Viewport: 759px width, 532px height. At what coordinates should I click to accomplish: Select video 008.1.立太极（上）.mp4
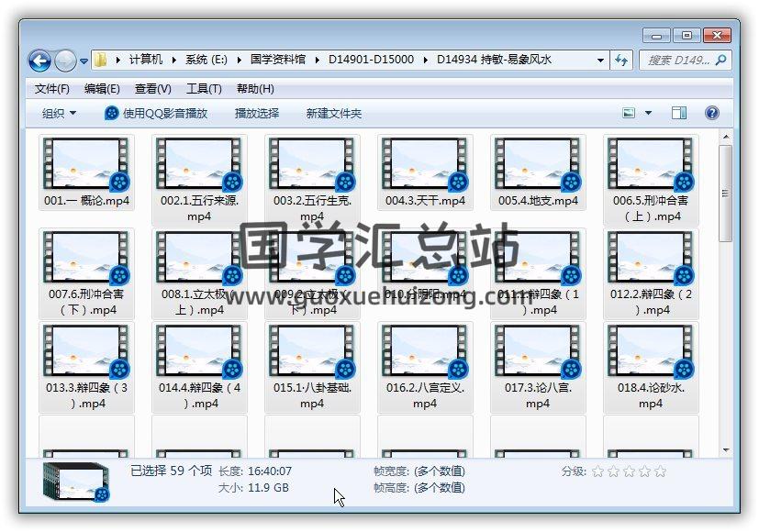click(x=199, y=273)
